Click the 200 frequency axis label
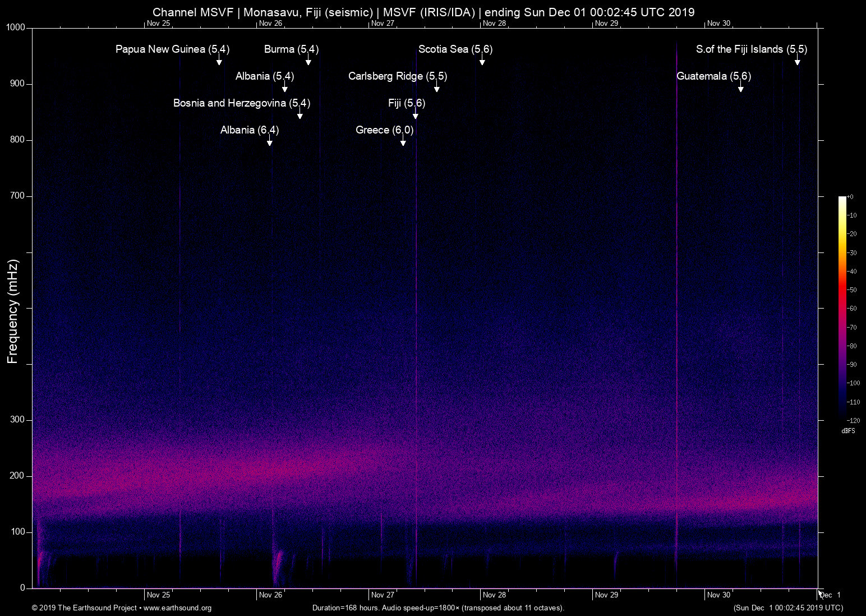 18,476
